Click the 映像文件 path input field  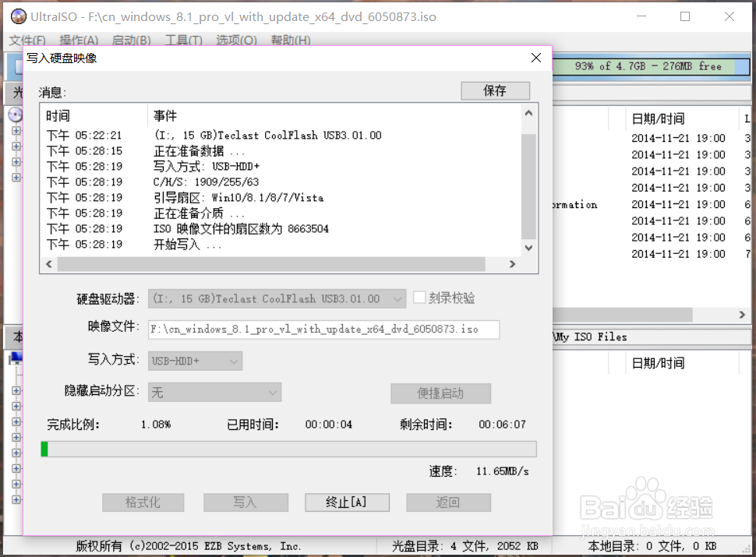323,330
